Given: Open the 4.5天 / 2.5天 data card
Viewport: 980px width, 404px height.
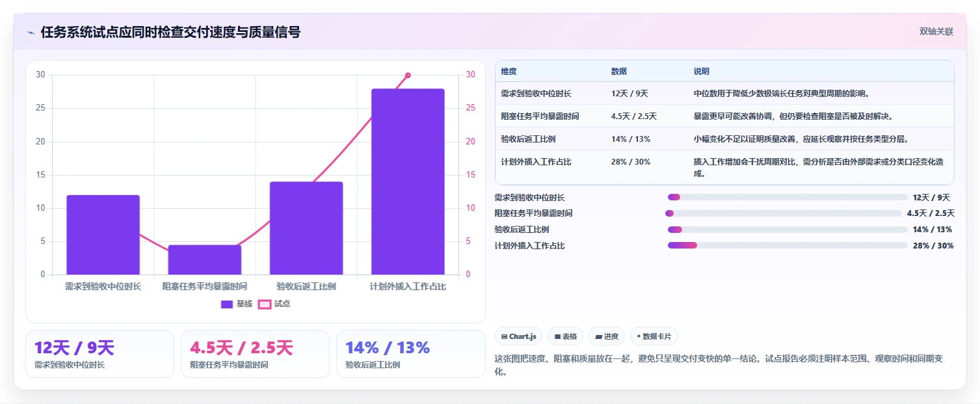Looking at the screenshot, I should point(256,354).
